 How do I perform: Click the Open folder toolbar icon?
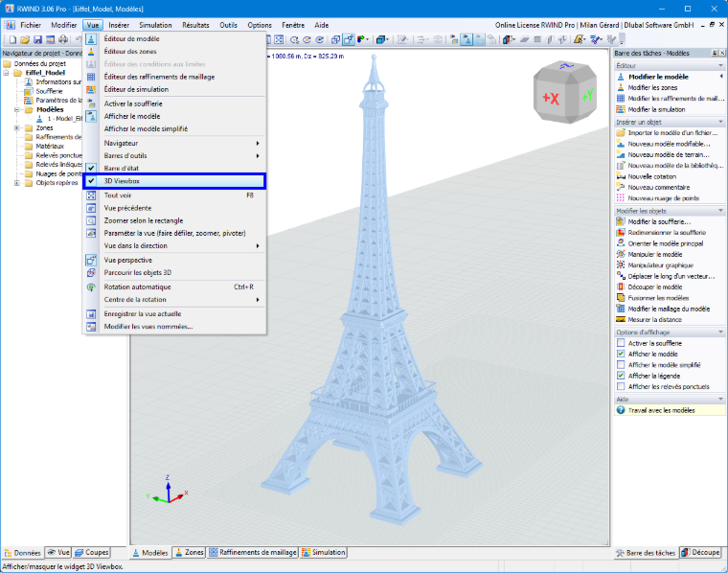coord(25,40)
